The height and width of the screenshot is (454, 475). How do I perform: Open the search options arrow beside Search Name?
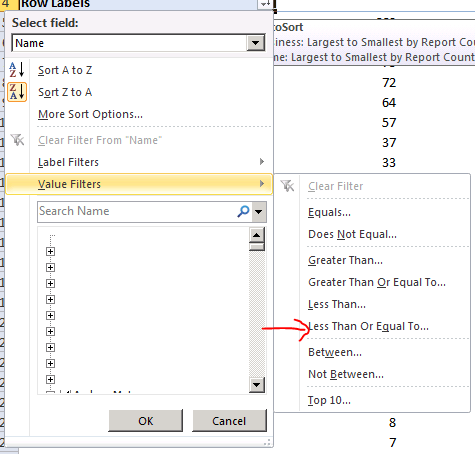[x=259, y=211]
